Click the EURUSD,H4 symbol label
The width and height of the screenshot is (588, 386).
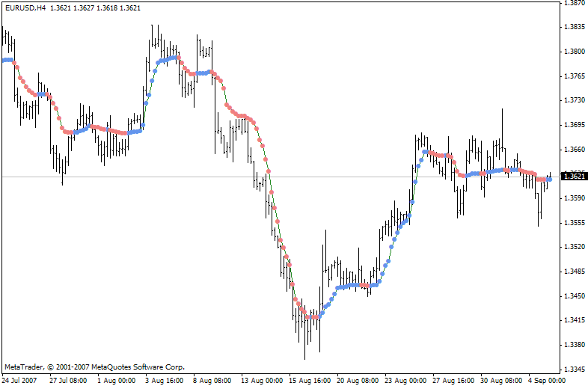click(x=25, y=8)
